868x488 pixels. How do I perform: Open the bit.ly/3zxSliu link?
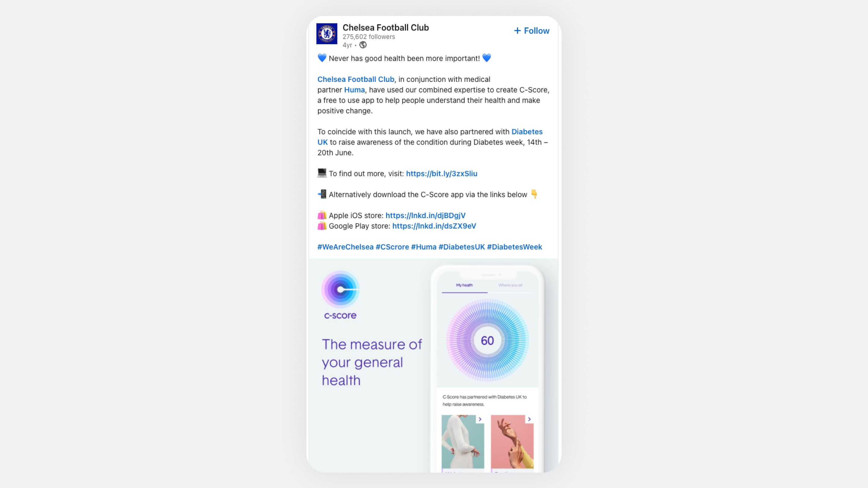tap(442, 174)
